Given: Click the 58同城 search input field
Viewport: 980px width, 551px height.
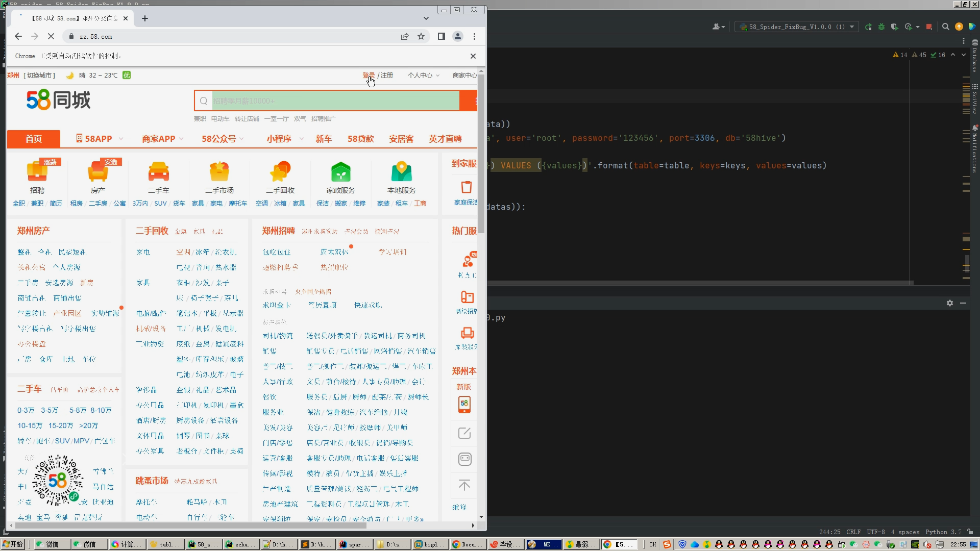Looking at the screenshot, I should point(335,101).
